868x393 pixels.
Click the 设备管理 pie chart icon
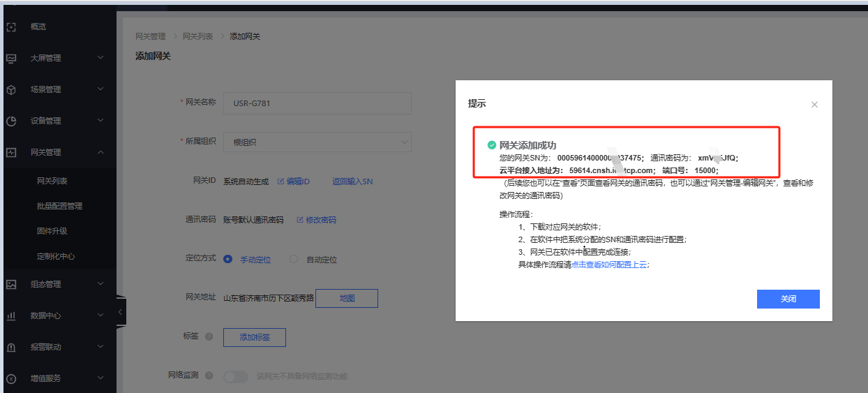pos(11,121)
